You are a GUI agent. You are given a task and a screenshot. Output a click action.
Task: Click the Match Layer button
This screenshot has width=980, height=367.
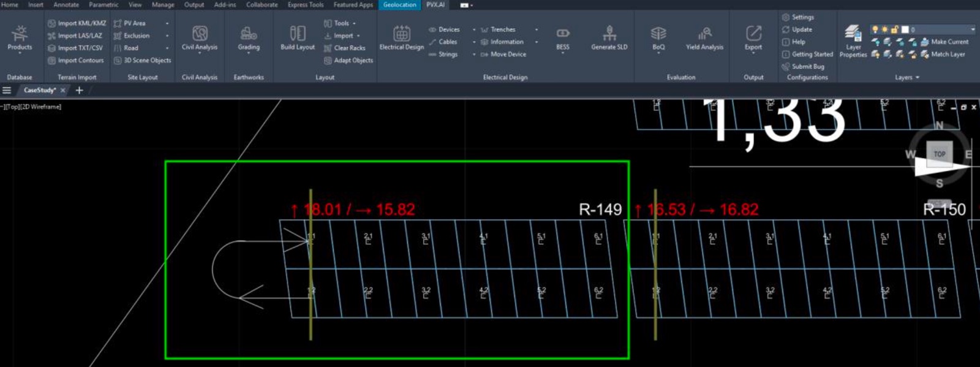943,54
